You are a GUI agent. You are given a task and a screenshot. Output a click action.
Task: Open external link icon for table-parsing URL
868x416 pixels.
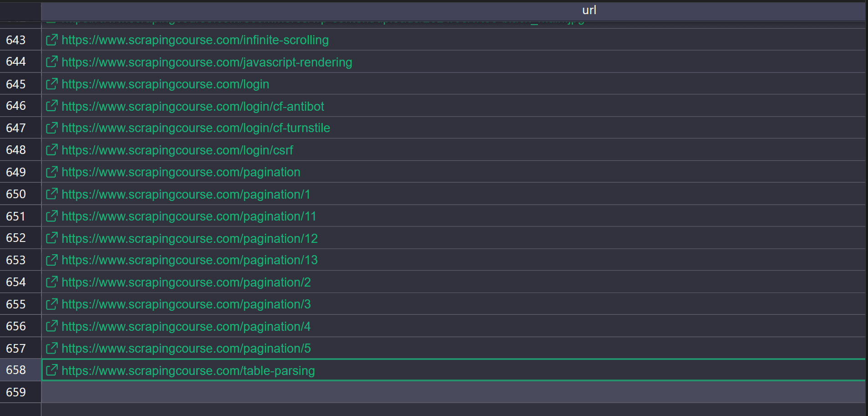point(52,370)
